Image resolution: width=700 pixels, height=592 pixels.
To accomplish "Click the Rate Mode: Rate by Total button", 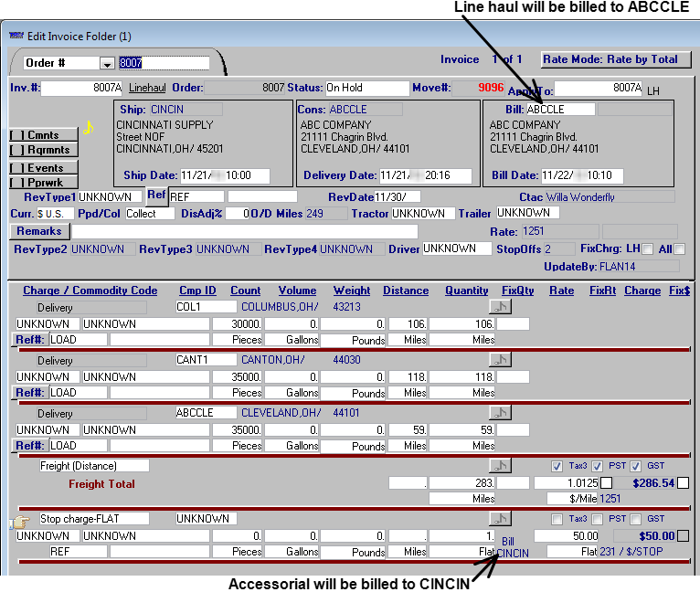I will coord(616,59).
